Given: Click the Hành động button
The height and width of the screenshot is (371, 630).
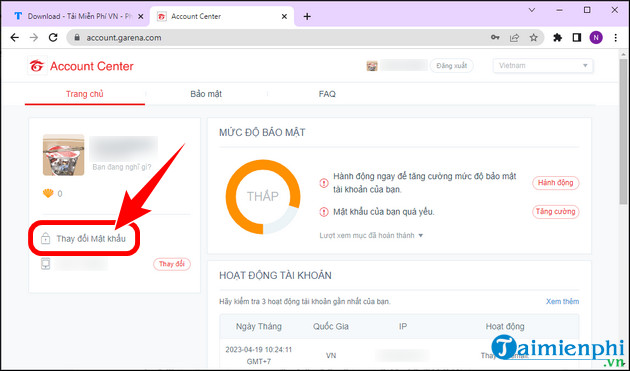Looking at the screenshot, I should [556, 183].
